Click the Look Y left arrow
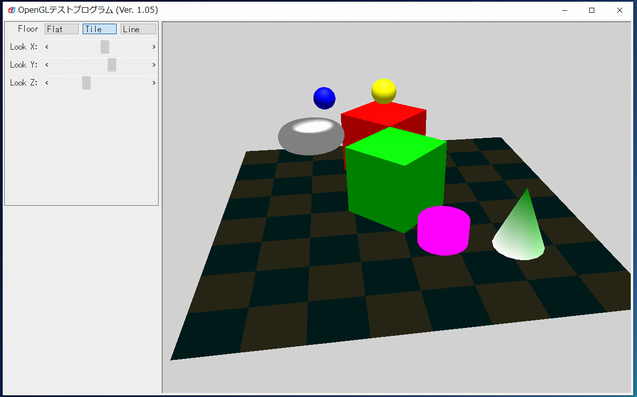The height and width of the screenshot is (397, 637). click(47, 65)
